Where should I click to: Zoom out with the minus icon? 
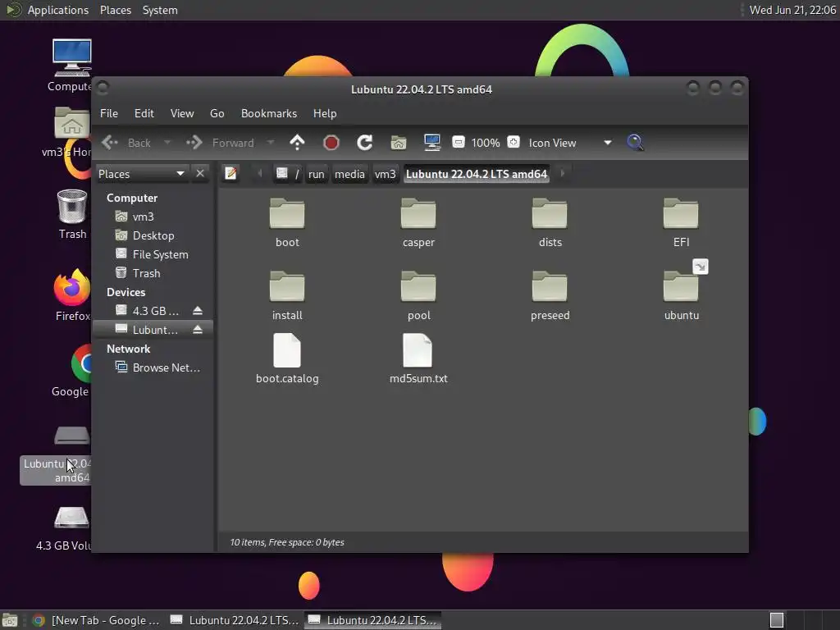458,142
